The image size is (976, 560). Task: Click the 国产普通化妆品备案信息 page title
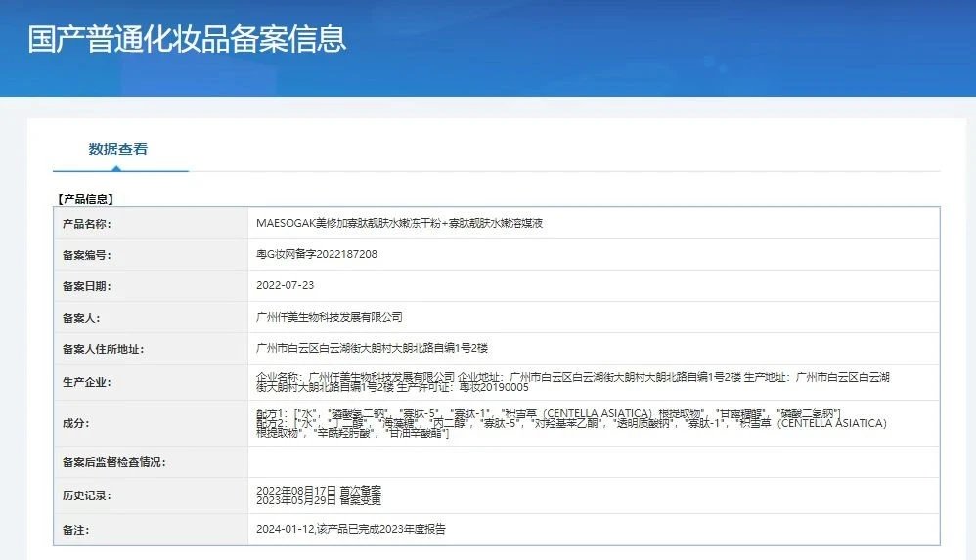[187, 39]
